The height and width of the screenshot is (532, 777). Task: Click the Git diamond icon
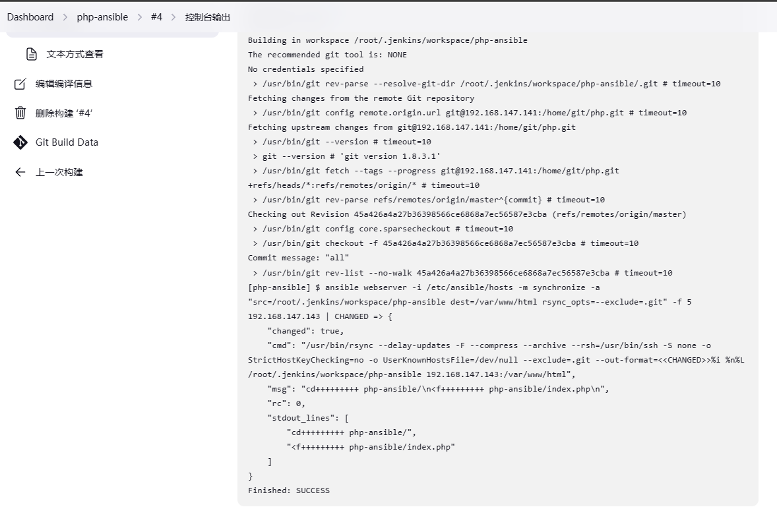pyautogui.click(x=20, y=142)
